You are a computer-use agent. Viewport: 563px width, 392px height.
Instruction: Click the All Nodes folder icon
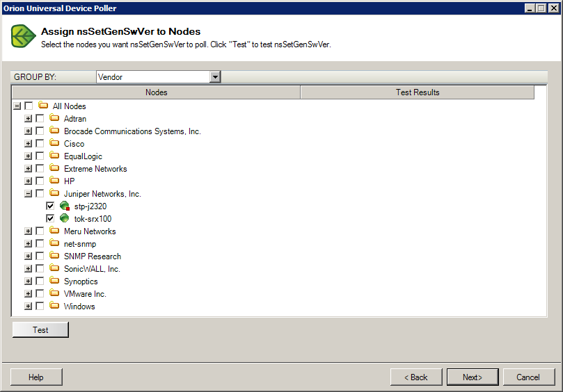tap(43, 106)
